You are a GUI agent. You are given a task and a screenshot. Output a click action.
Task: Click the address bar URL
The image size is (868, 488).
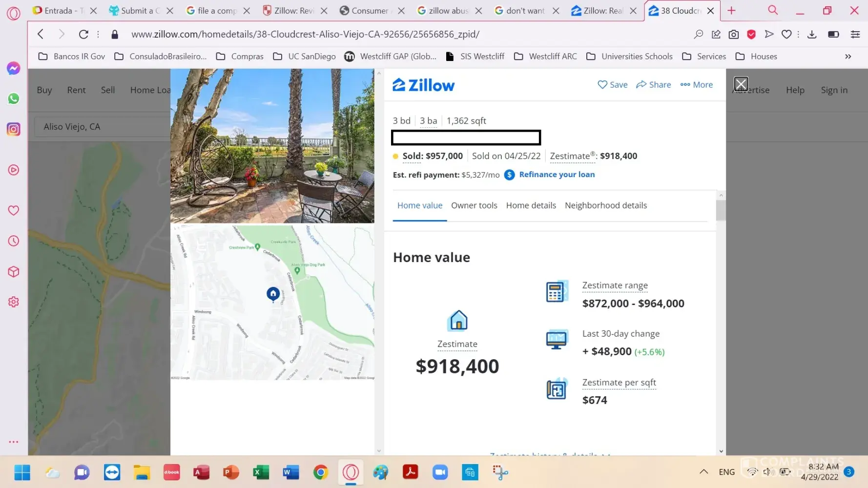coord(305,34)
